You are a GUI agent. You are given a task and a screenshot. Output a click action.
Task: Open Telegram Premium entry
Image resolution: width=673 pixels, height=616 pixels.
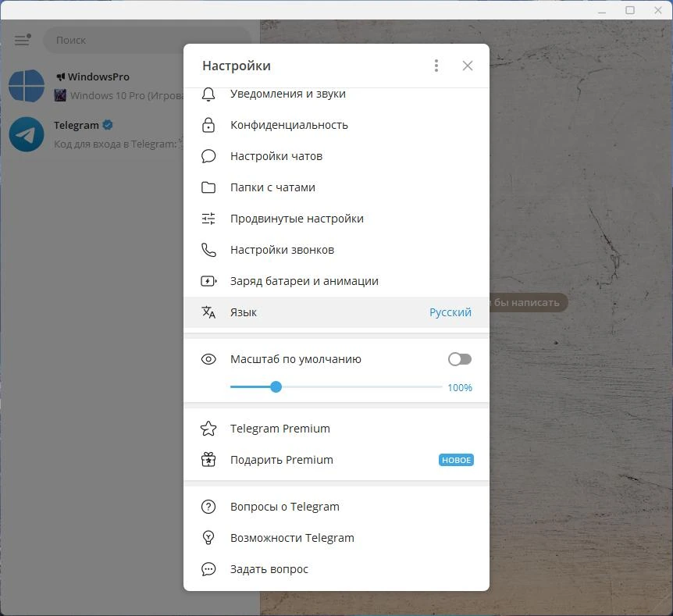point(336,429)
